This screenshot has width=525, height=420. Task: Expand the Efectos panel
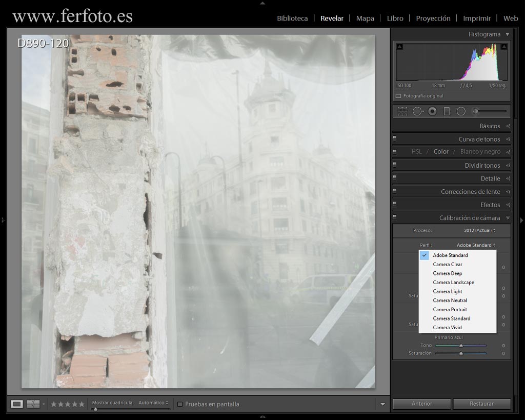click(508, 205)
